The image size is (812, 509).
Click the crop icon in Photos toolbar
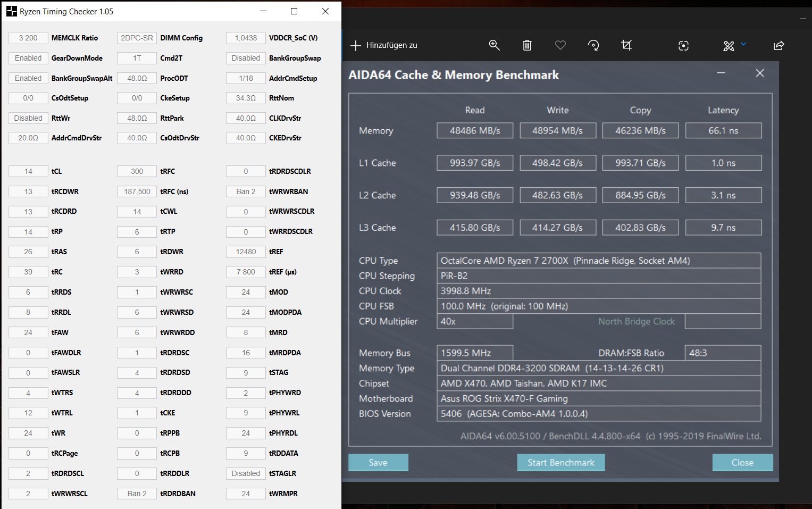click(626, 45)
